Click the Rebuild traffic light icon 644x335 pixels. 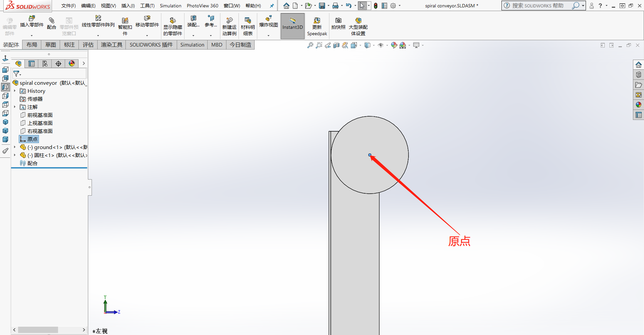[376, 6]
